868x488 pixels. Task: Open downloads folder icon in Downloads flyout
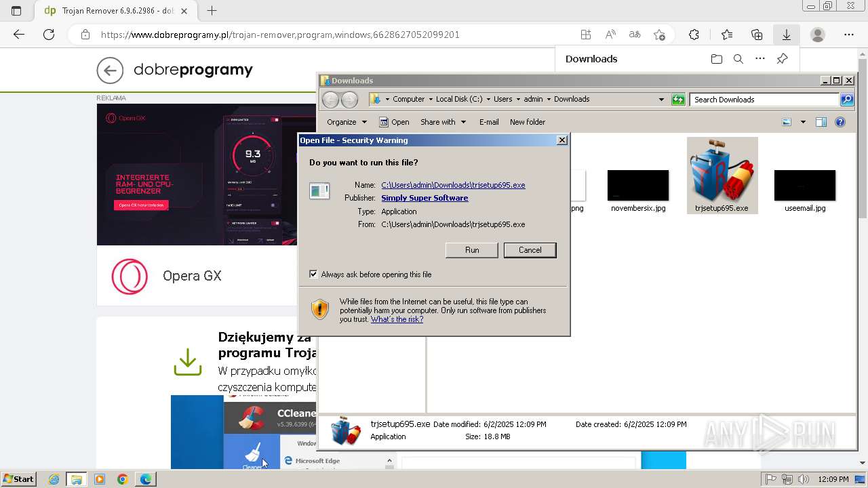click(x=717, y=59)
